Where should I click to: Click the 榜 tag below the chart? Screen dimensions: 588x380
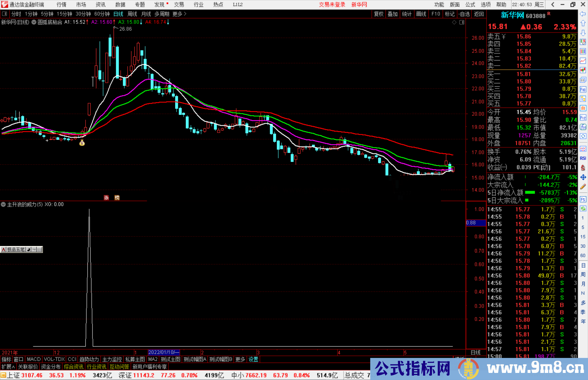[x=117, y=197]
